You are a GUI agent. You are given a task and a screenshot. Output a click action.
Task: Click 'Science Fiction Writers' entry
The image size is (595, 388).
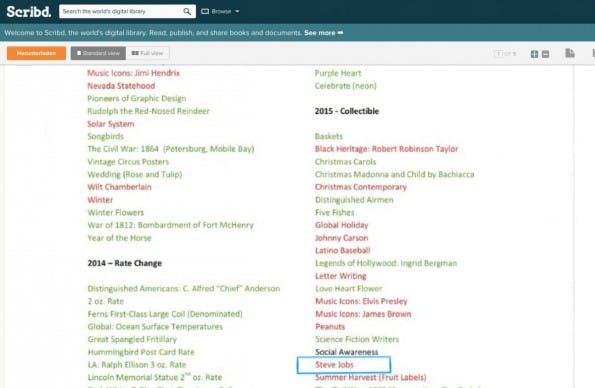(357, 339)
